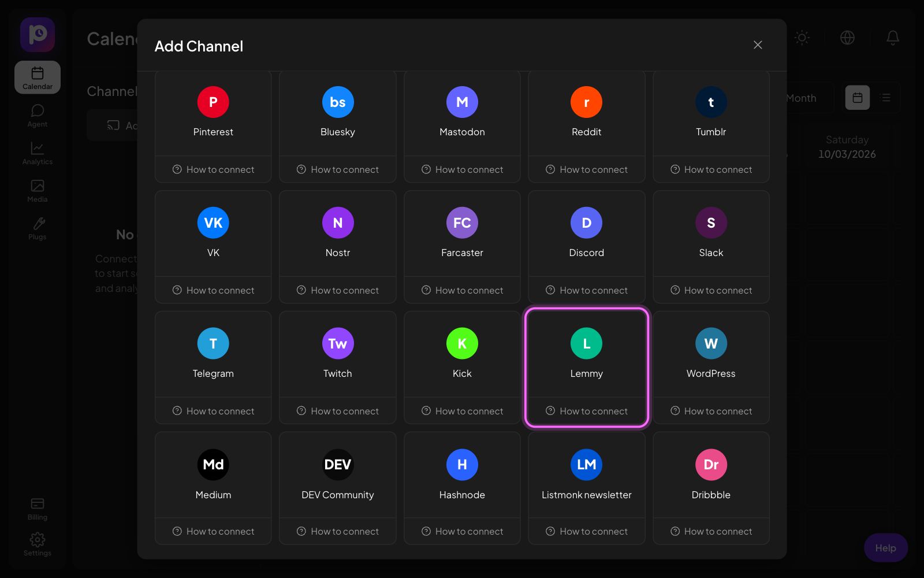This screenshot has width=924, height=578.
Task: Pick the Medium channel icon
Action: (x=213, y=465)
